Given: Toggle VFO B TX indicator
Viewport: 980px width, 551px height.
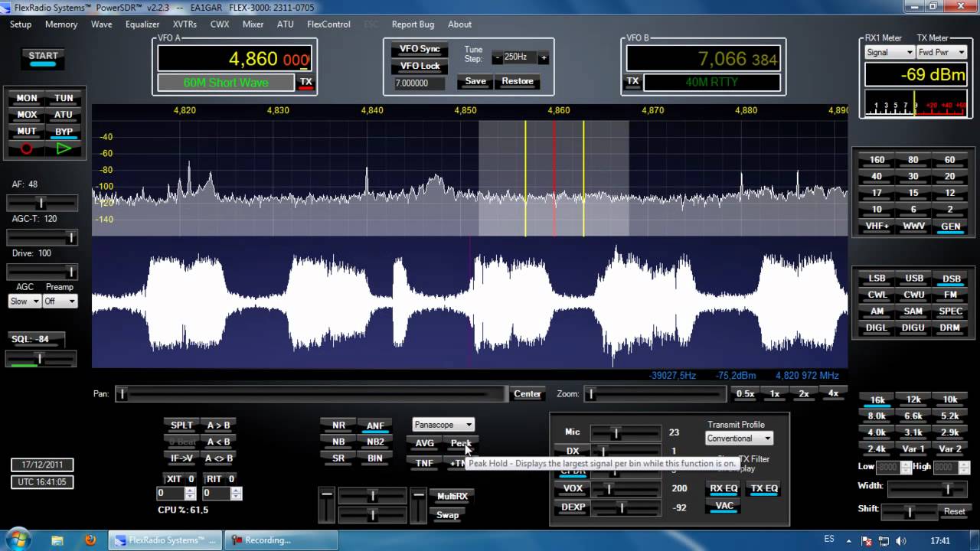Looking at the screenshot, I should tap(633, 81).
